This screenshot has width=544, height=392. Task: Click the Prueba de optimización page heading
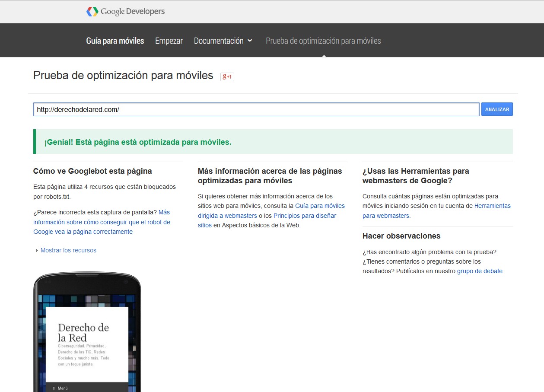(123, 75)
